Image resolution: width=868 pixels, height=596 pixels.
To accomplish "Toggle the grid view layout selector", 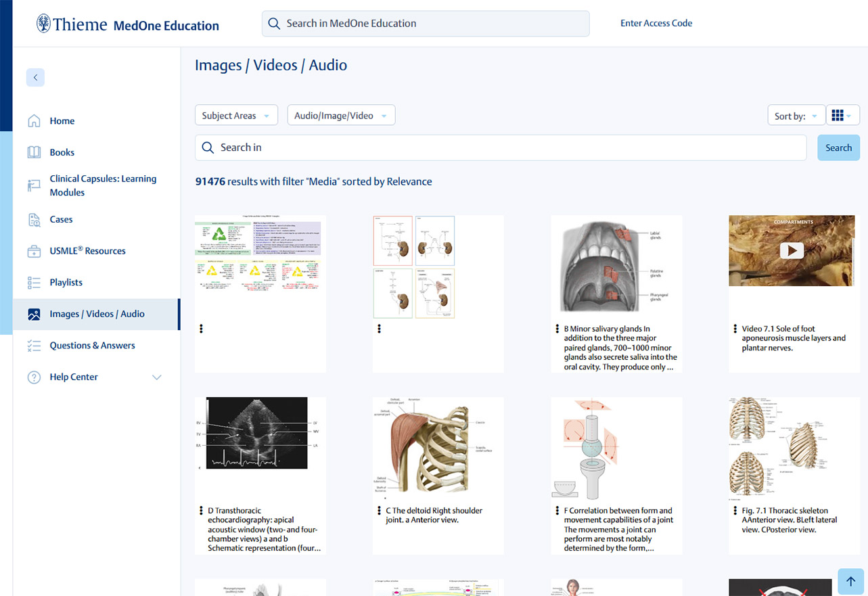I will (x=842, y=116).
